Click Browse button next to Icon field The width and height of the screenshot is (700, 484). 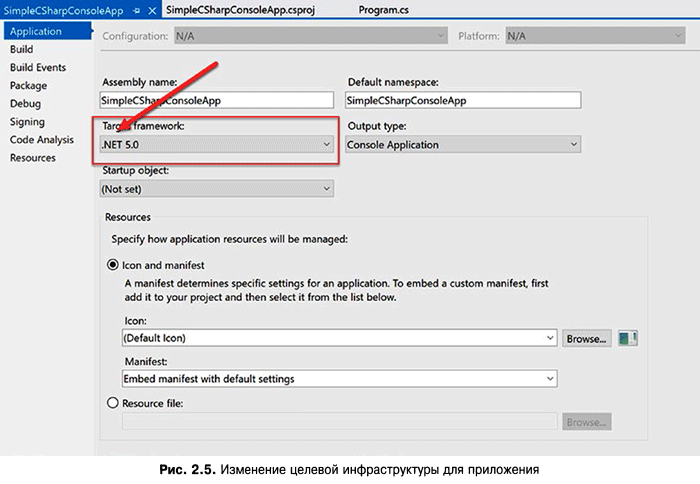(x=586, y=338)
